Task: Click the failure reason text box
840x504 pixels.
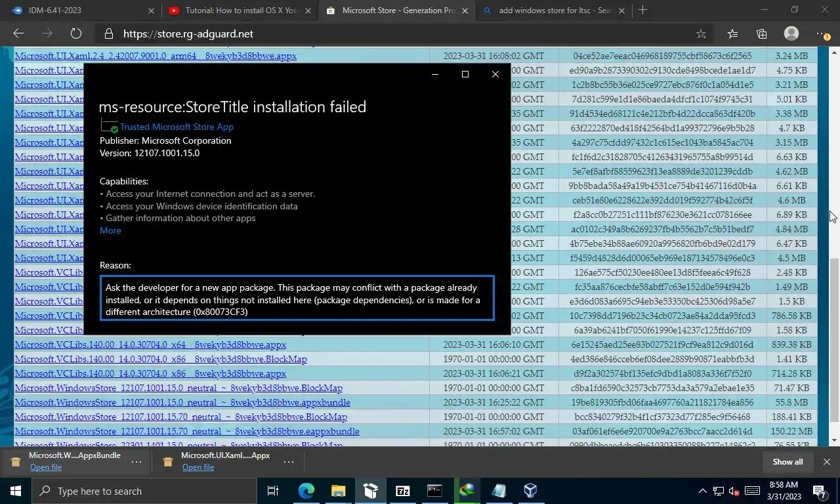Action: click(297, 299)
